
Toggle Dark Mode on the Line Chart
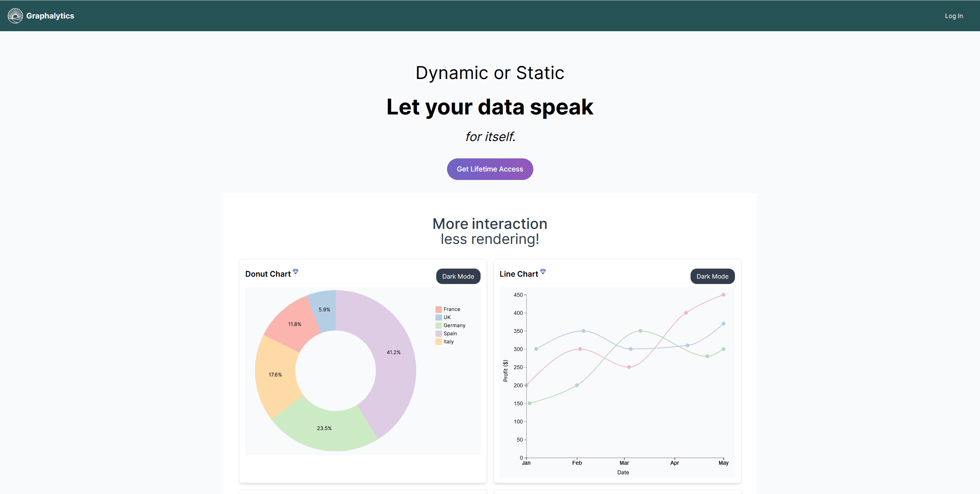click(x=712, y=276)
